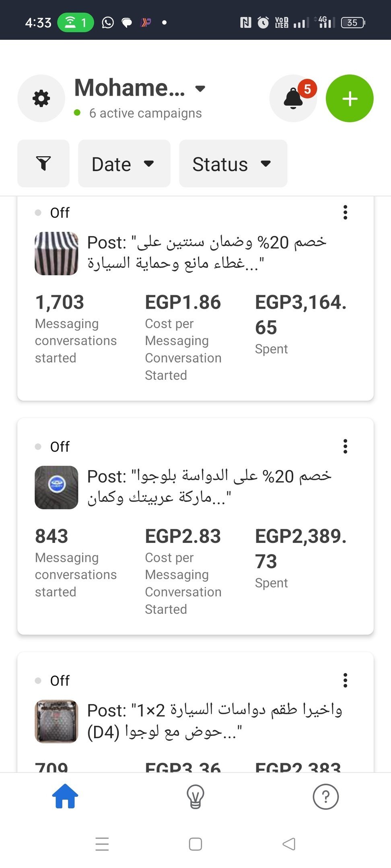Viewport: 391px width, 868px height.
Task: Expand the Status dropdown
Action: tap(233, 164)
